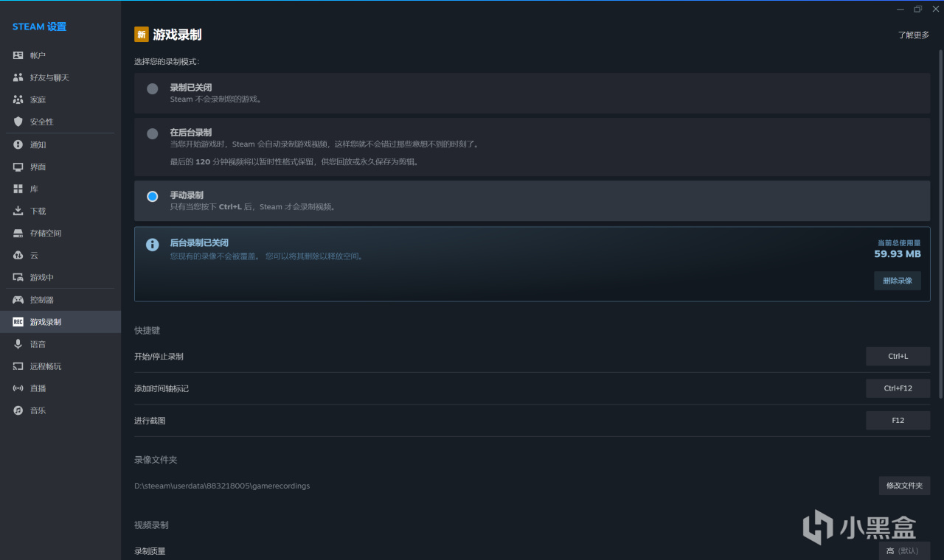944x560 pixels.
Task: Click the 59.93 MB usage value
Action: click(898, 254)
